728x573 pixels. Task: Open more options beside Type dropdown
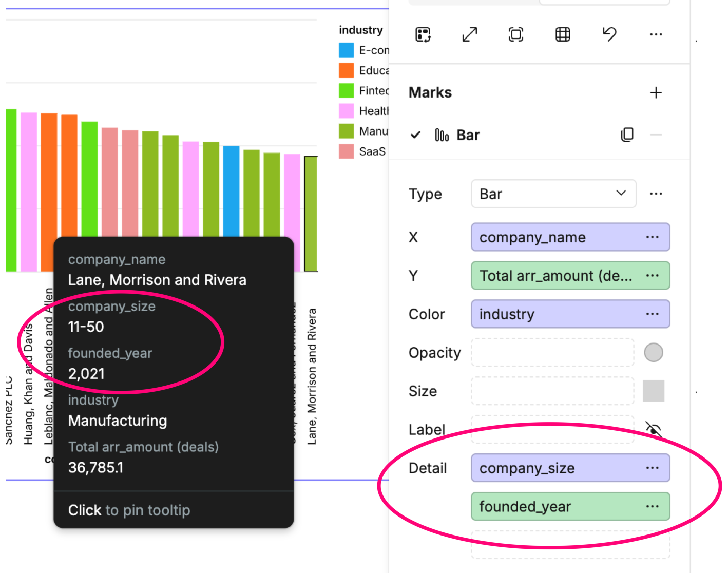[656, 194]
